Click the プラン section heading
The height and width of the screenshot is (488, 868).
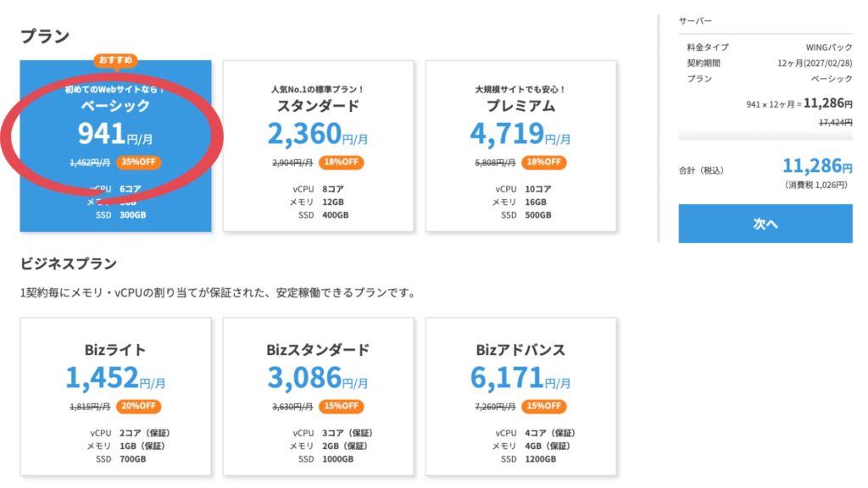click(x=45, y=36)
